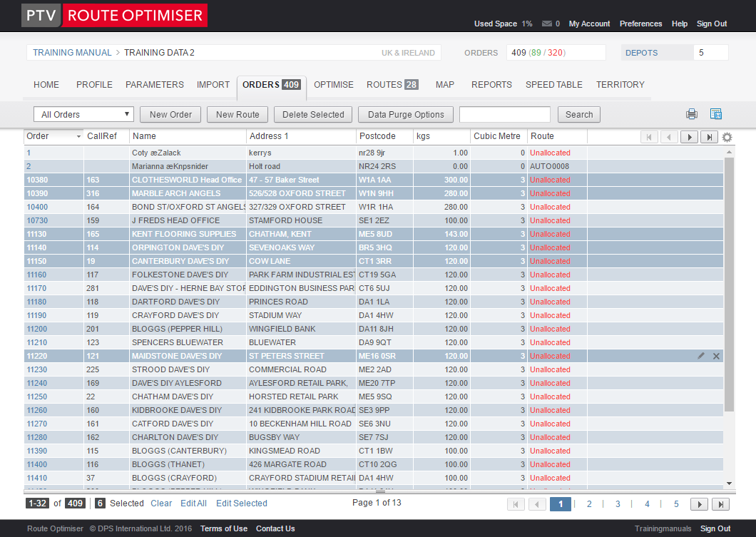Jump to last page using the bottom pager
Viewport: 756px width, 537px height.
720,504
